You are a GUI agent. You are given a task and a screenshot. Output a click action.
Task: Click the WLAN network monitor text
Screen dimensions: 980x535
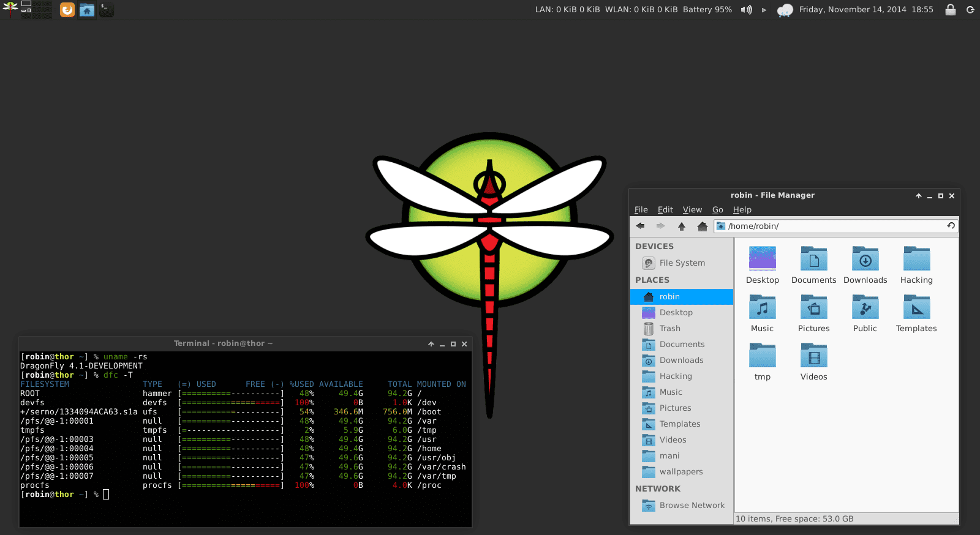(x=641, y=10)
